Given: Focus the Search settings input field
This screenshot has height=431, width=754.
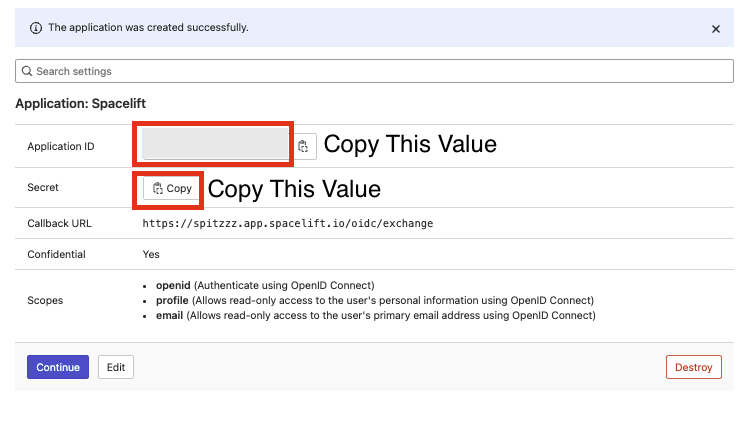Looking at the screenshot, I should pos(380,72).
